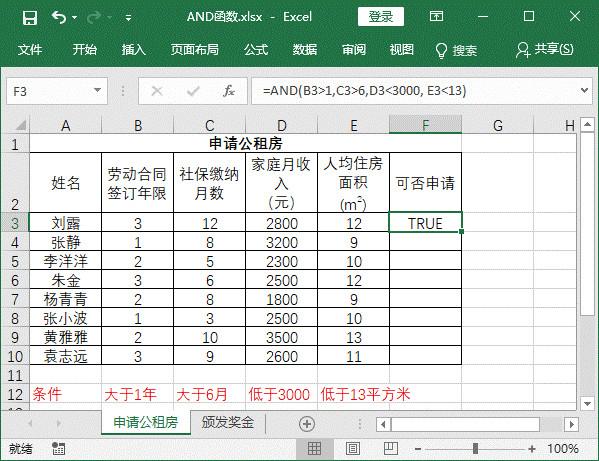Open the Name Box dropdown arrow

[x=97, y=91]
